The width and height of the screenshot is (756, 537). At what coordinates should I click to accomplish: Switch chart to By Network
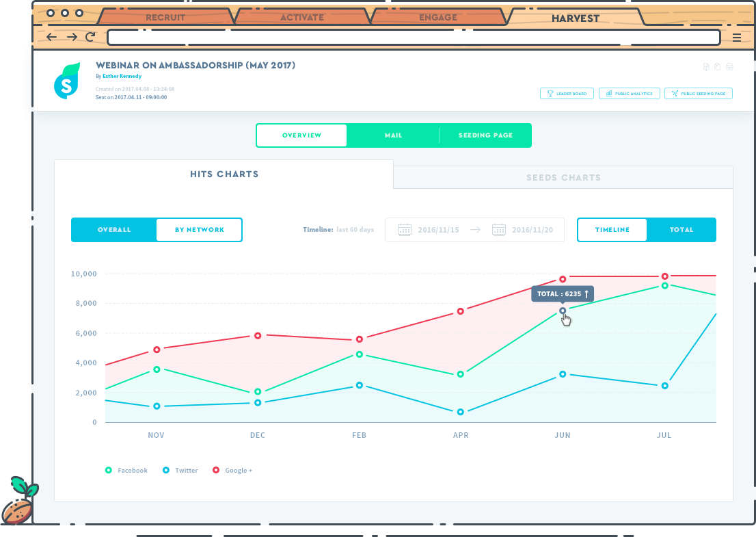pyautogui.click(x=199, y=230)
